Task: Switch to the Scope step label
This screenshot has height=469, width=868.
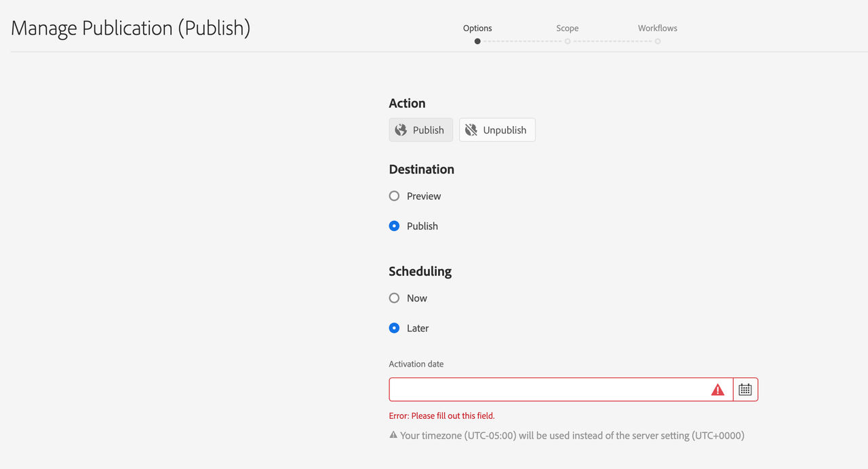Action: [568, 28]
